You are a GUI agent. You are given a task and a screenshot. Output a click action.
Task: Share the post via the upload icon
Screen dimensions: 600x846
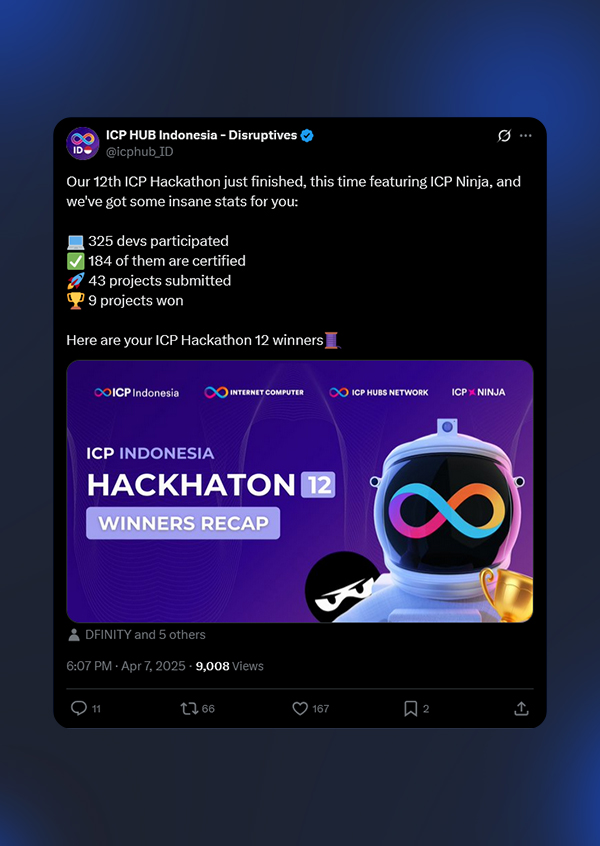point(521,708)
